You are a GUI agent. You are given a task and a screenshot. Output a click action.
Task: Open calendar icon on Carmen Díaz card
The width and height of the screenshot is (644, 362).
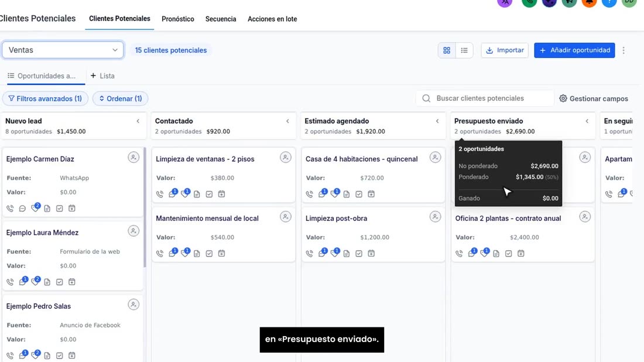point(72,209)
